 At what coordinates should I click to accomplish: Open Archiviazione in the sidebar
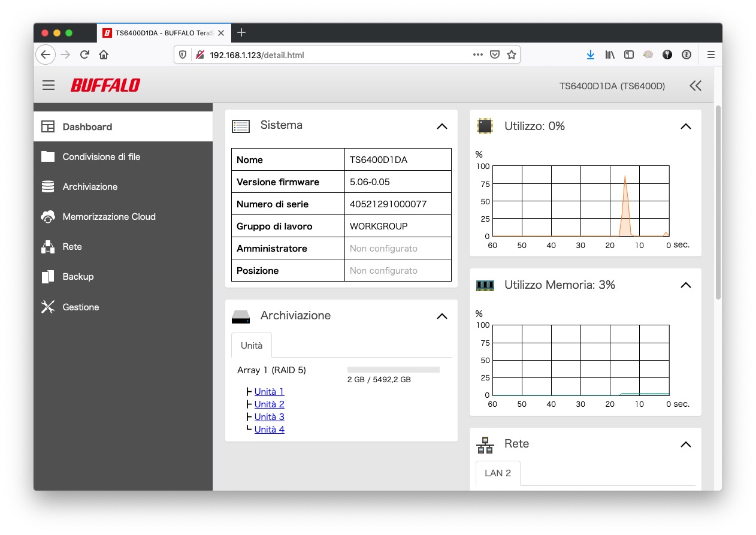tap(123, 186)
